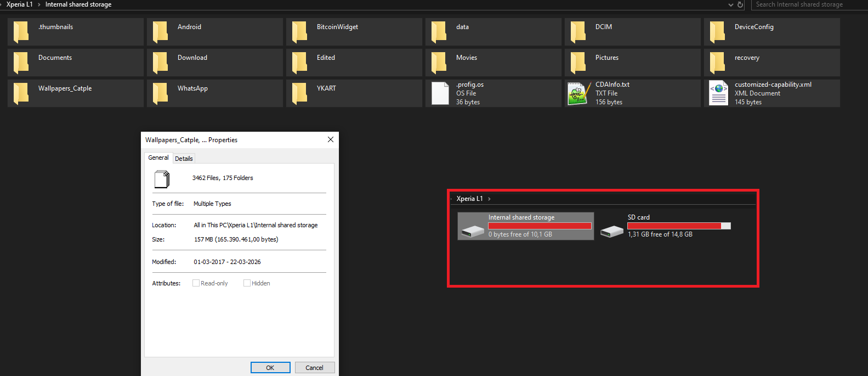
Task: Click Internal shared storage breadcrumb
Action: click(78, 4)
